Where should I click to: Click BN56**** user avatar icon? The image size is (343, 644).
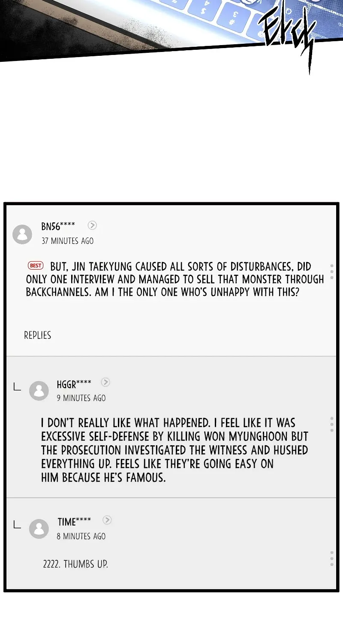[x=22, y=234]
